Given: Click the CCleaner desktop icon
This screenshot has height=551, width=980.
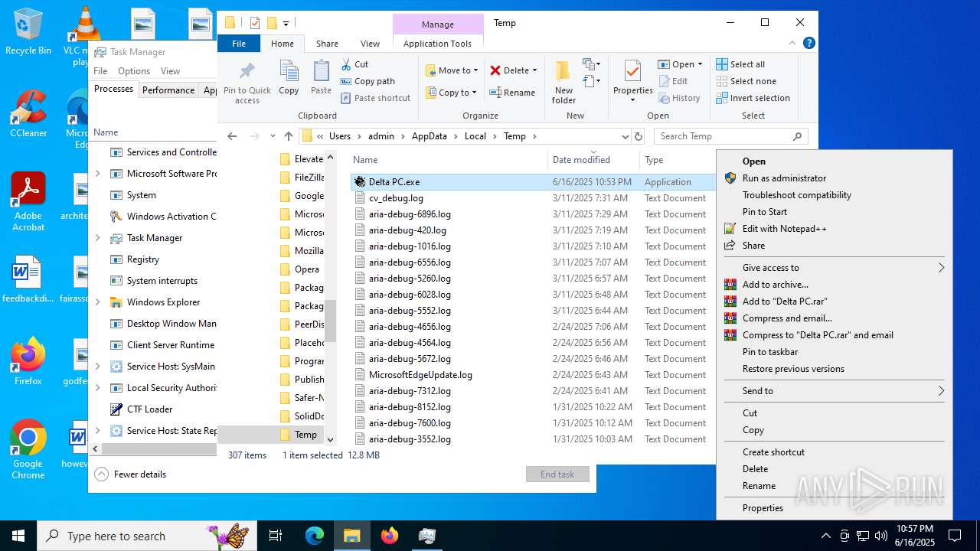Looking at the screenshot, I should (x=28, y=113).
